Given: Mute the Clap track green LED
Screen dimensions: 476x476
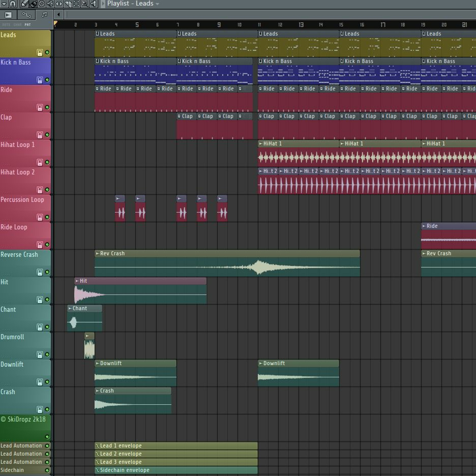Looking at the screenshot, I should (x=47, y=135).
